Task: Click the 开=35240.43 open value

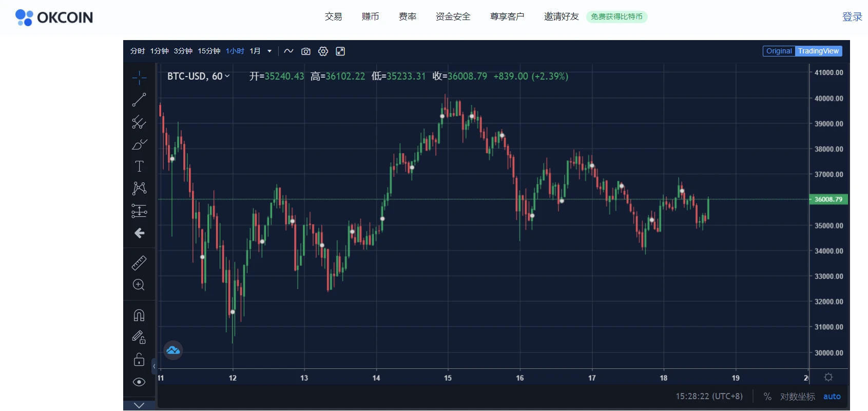Action: [x=277, y=76]
